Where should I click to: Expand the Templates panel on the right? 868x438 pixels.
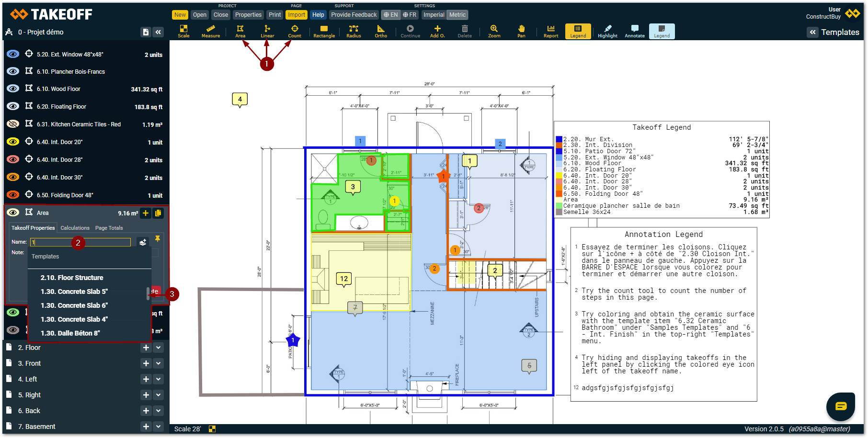coord(812,32)
